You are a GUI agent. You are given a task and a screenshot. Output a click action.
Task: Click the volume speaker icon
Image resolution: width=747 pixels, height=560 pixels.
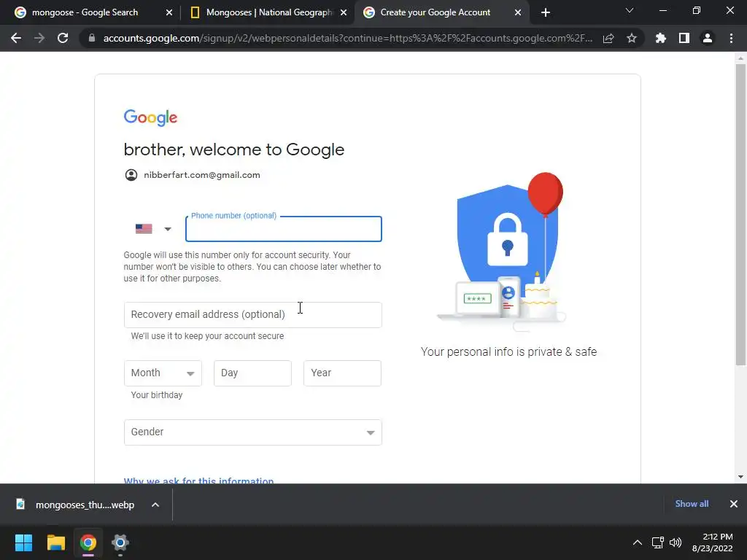coord(676,542)
